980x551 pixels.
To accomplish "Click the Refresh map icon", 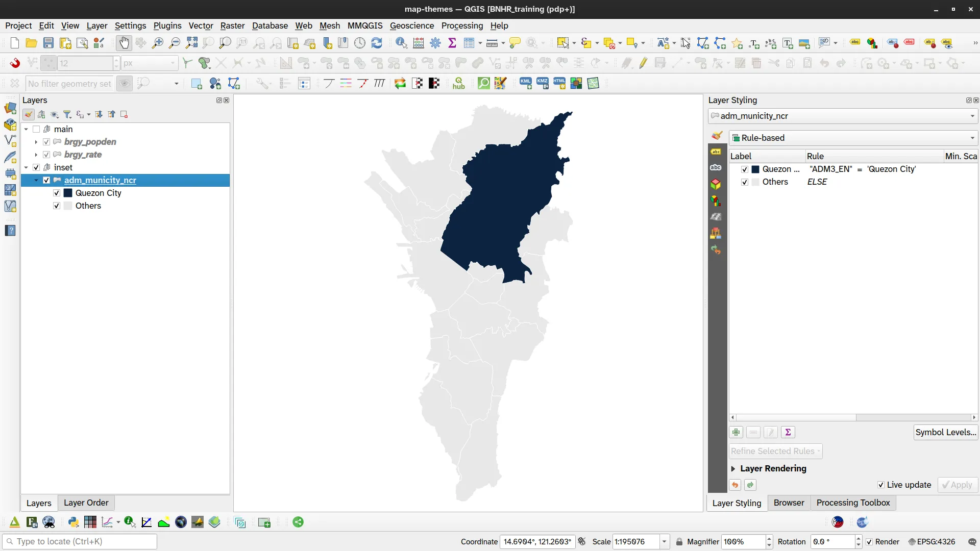I will (x=377, y=43).
